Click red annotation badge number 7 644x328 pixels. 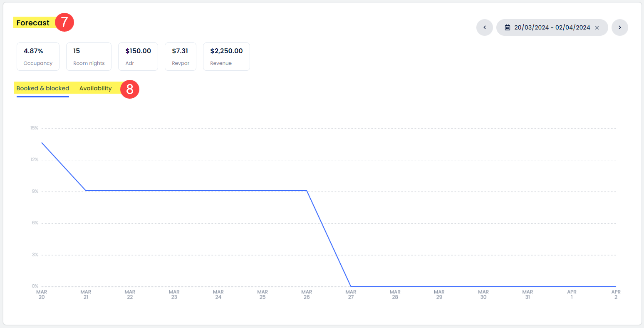point(64,22)
